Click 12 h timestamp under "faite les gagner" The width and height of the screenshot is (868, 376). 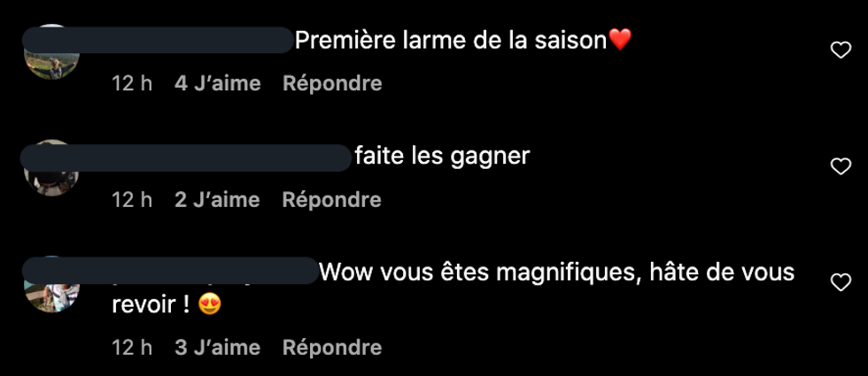click(x=132, y=200)
